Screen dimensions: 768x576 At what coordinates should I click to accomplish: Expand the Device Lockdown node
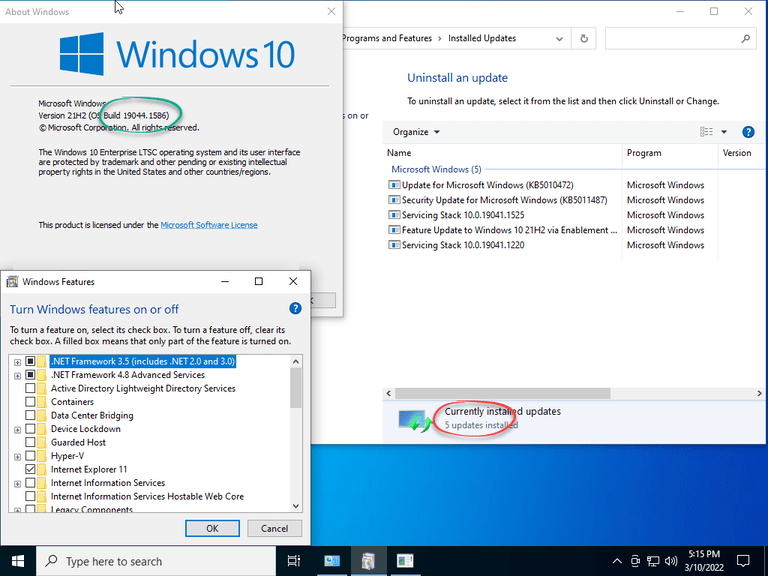point(17,430)
